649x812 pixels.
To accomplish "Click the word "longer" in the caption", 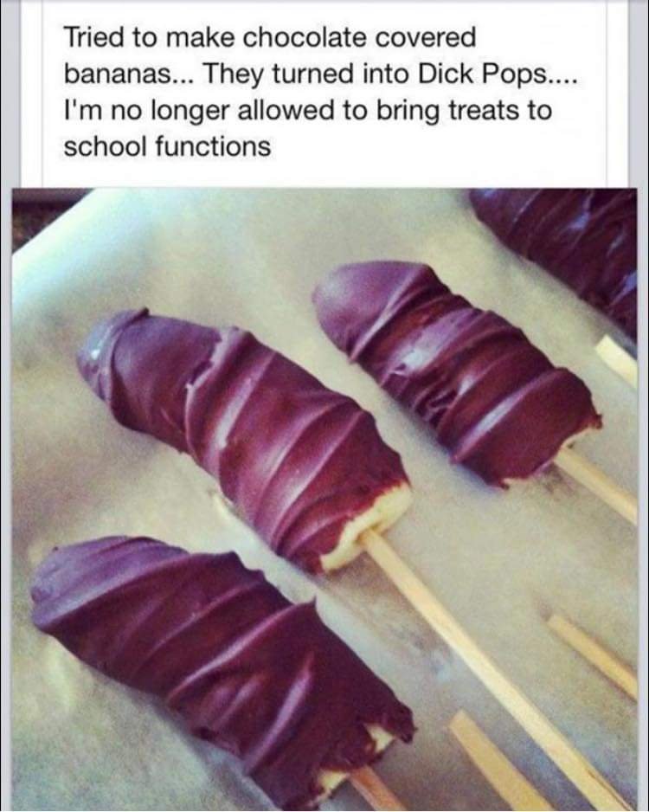I will [x=190, y=110].
